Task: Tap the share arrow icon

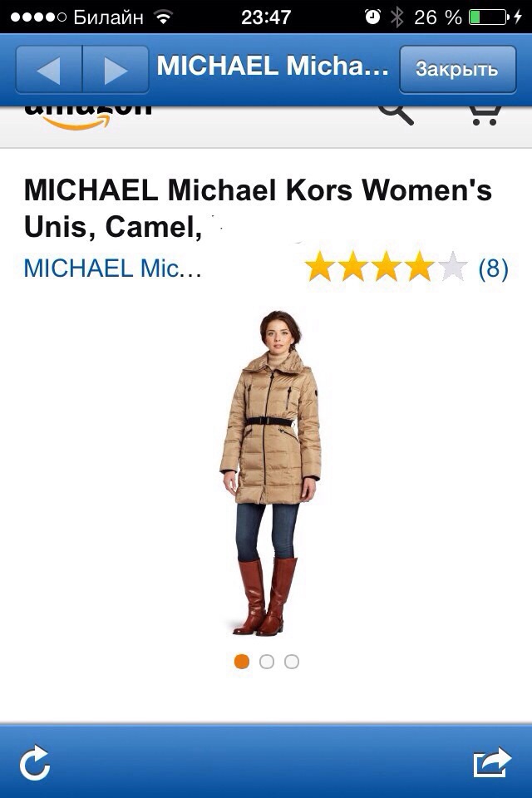Action: pos(492,762)
